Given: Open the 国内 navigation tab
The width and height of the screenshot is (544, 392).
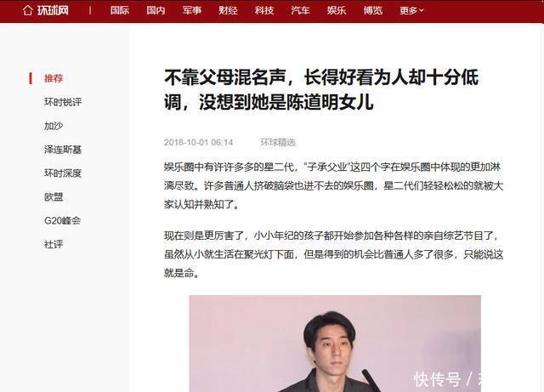Looking at the screenshot, I should click(156, 10).
